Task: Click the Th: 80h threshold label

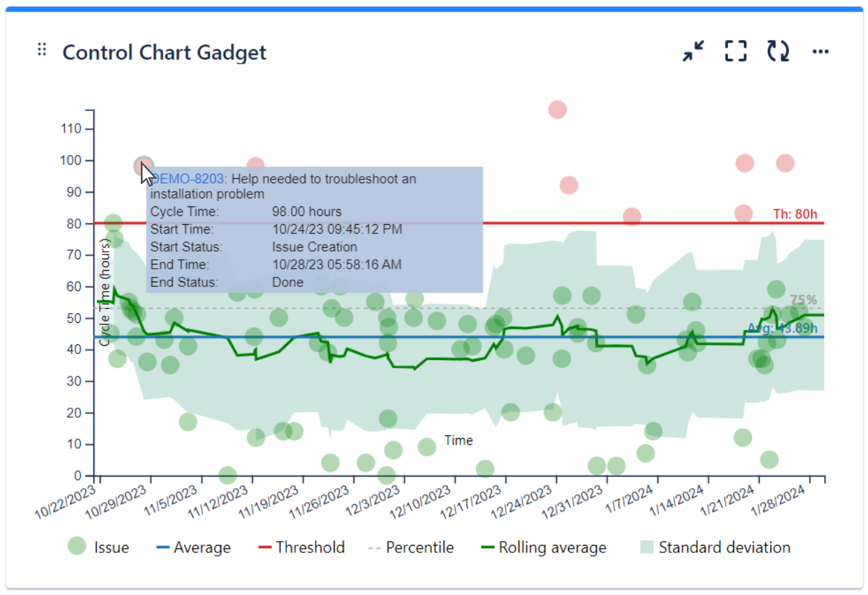Action: click(795, 213)
